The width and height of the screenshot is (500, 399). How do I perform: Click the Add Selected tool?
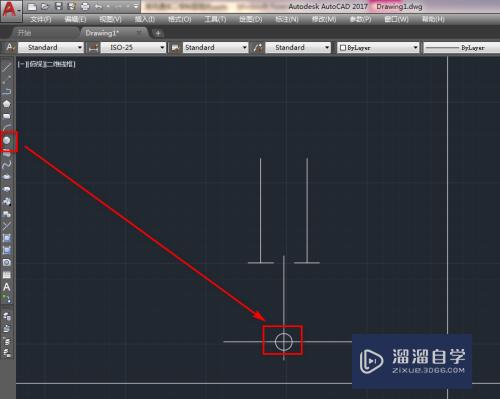click(x=7, y=299)
